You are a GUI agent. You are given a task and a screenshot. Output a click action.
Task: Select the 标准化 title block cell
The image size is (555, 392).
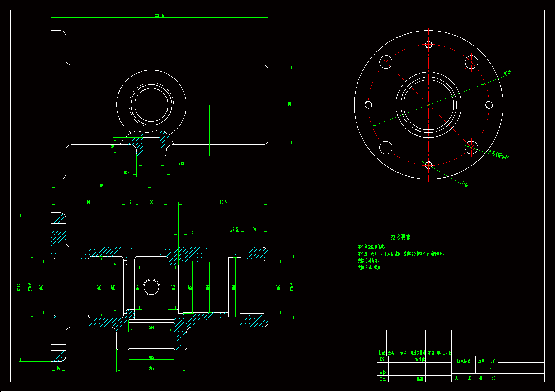[x=420, y=360]
